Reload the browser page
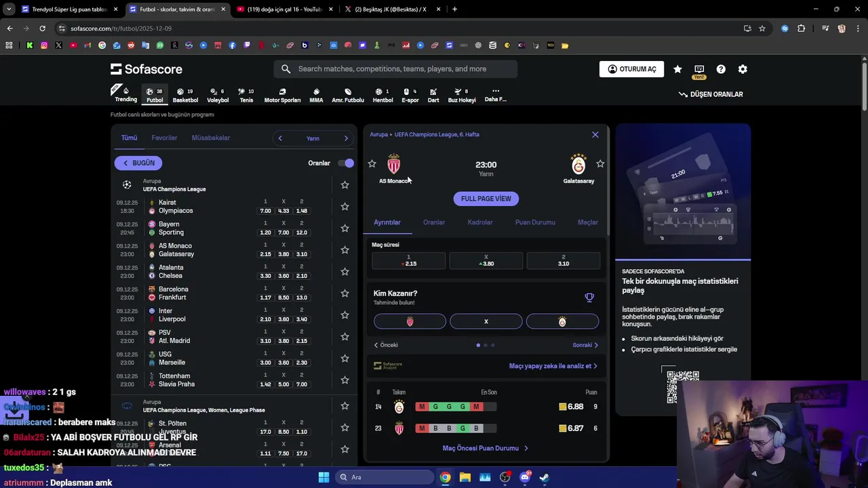Screen dimensions: 868x488 [x=42, y=28]
